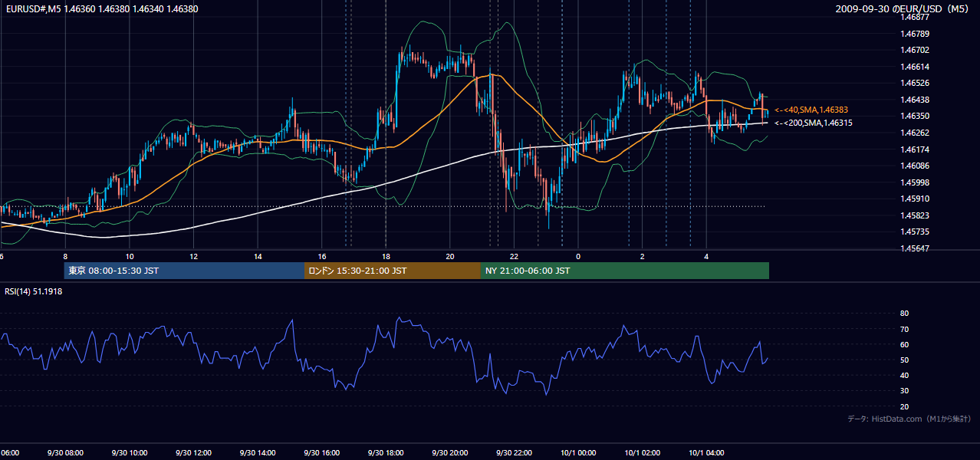Click hour tick 14 under the price chart
The image size is (980, 460).
(258, 256)
